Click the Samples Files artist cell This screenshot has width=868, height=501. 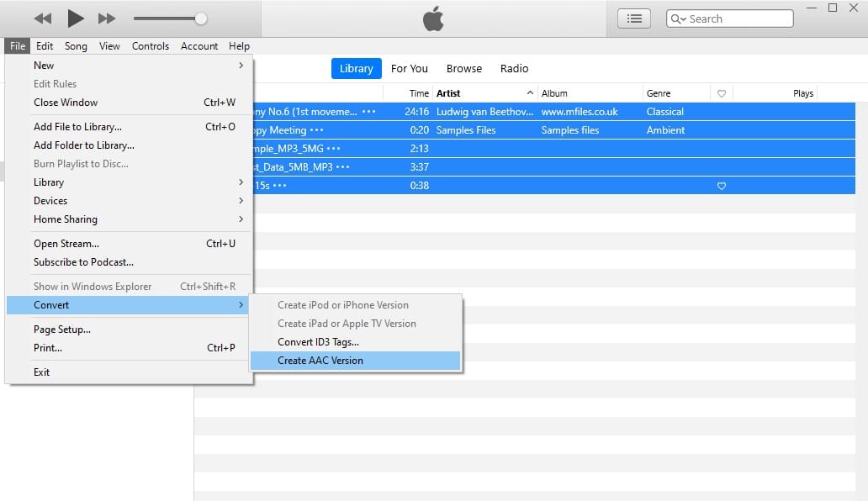pyautogui.click(x=466, y=130)
